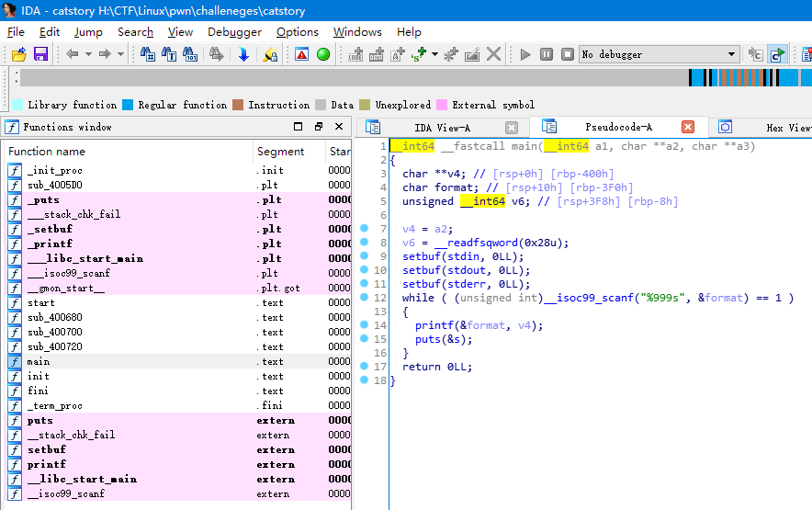Viewport: 812px width, 510px height.
Task: Select main in function list
Action: [x=179, y=361]
